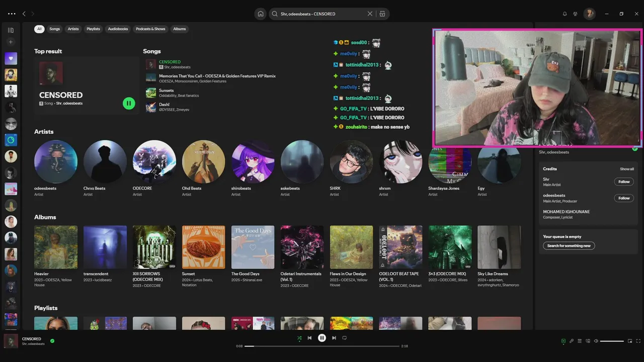
Task: Select the Artists filter chip
Action: (73, 29)
